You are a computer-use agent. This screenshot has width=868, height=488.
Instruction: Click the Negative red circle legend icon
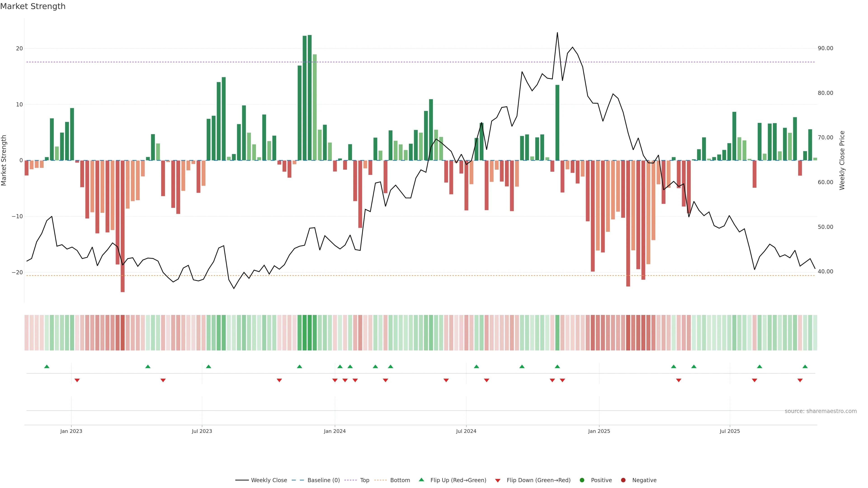click(623, 480)
